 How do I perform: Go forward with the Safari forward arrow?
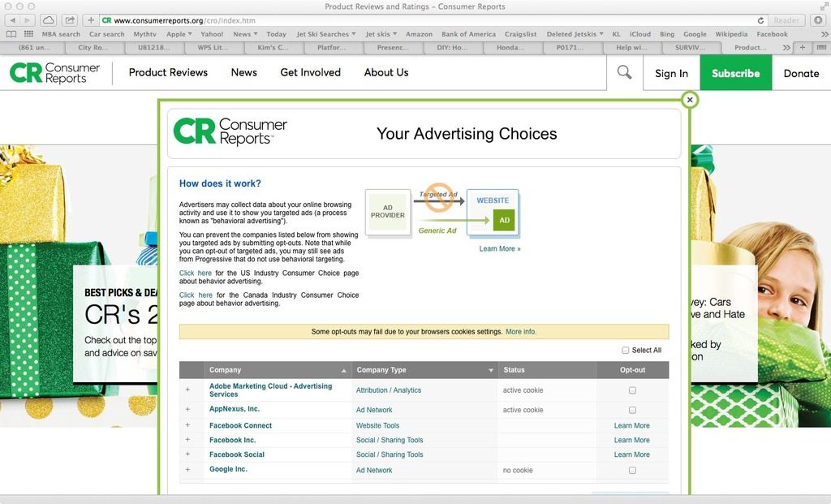(28, 20)
